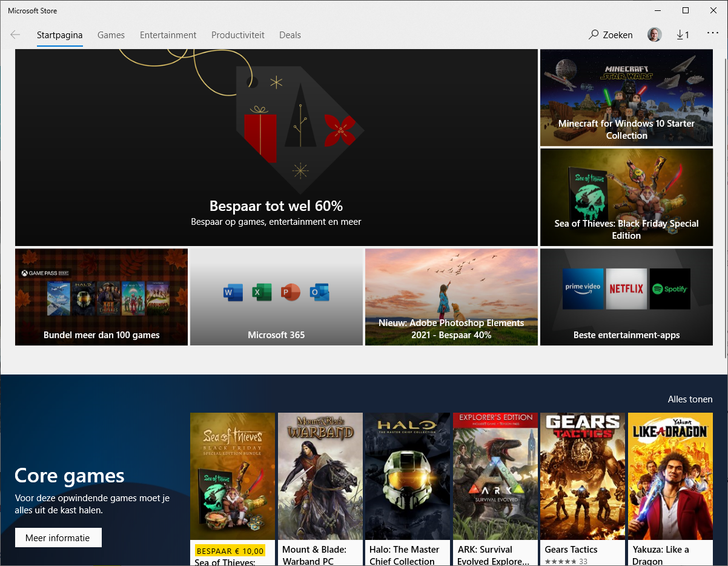
Task: Open the Deals tab
Action: coord(290,35)
